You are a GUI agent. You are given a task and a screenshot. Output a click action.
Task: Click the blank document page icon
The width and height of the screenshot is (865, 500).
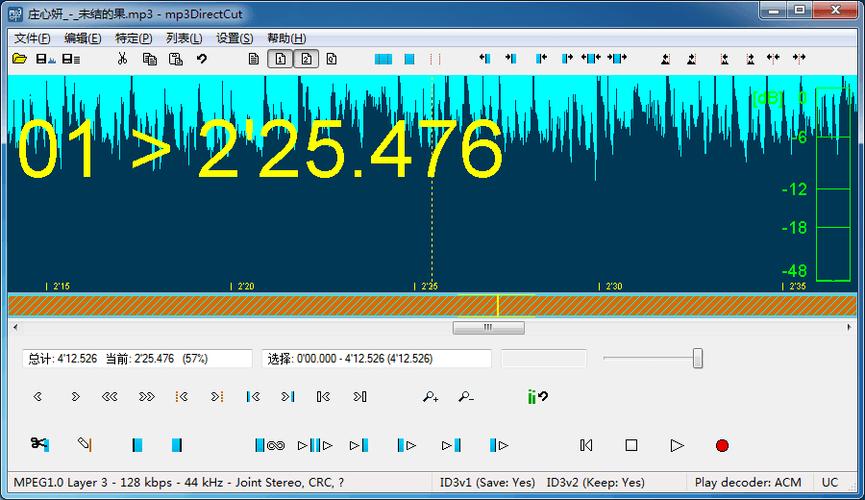coord(254,58)
